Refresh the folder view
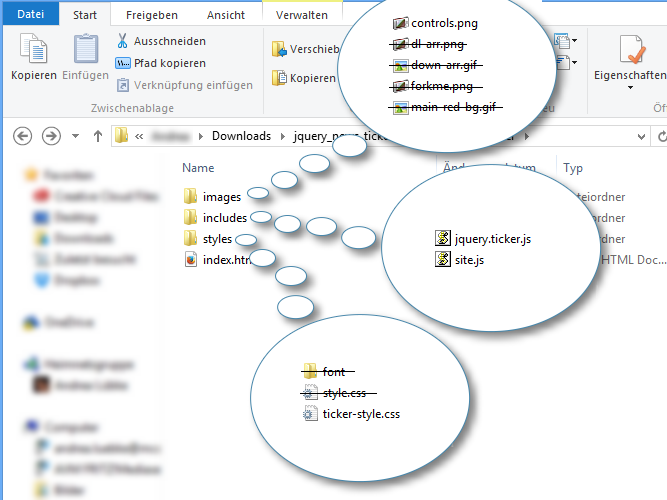This screenshot has height=500, width=667. coord(661,137)
